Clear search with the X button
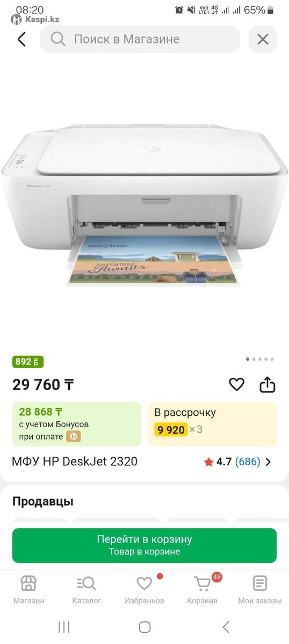The height and width of the screenshot is (644, 289). (263, 39)
